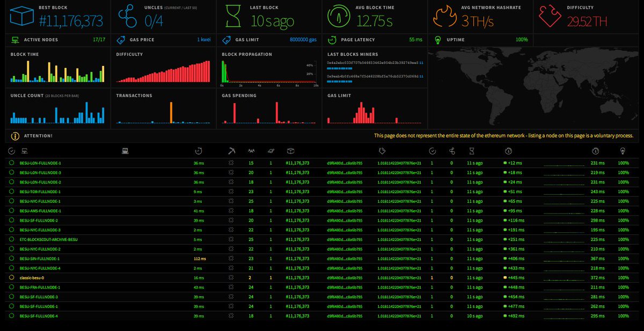Viewport: 644px width, 331px height.
Task: Click the Difficulty puzzle-piece icon
Action: point(550,17)
